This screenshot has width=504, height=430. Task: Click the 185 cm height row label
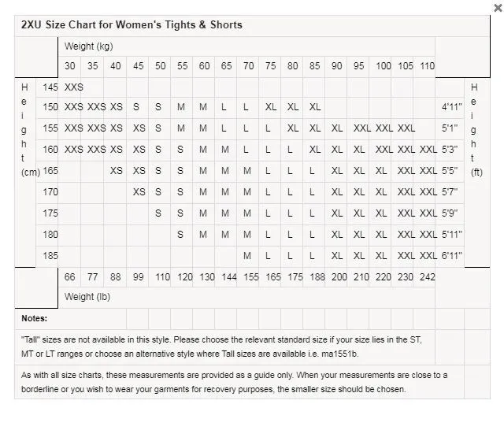(x=50, y=255)
